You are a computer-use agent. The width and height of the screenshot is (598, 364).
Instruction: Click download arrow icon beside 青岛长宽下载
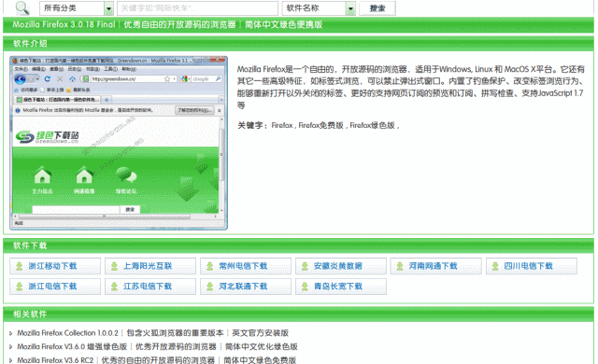click(305, 287)
